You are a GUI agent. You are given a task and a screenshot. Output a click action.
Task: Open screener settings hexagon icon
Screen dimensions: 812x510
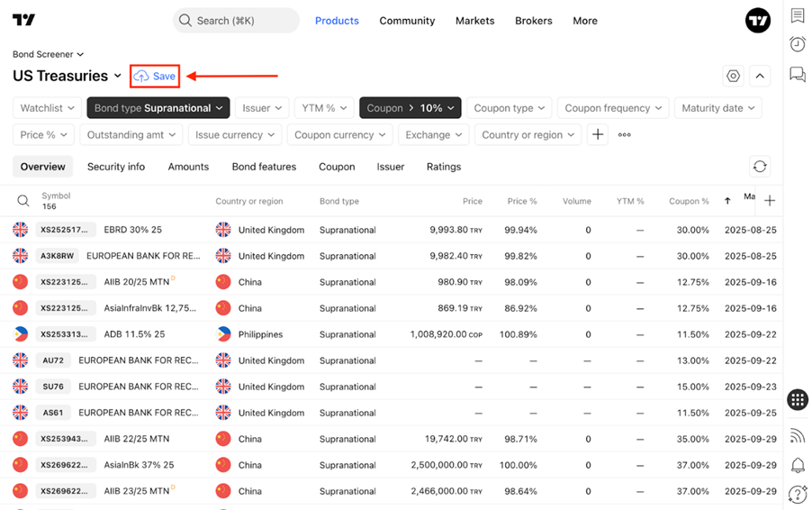(x=734, y=77)
